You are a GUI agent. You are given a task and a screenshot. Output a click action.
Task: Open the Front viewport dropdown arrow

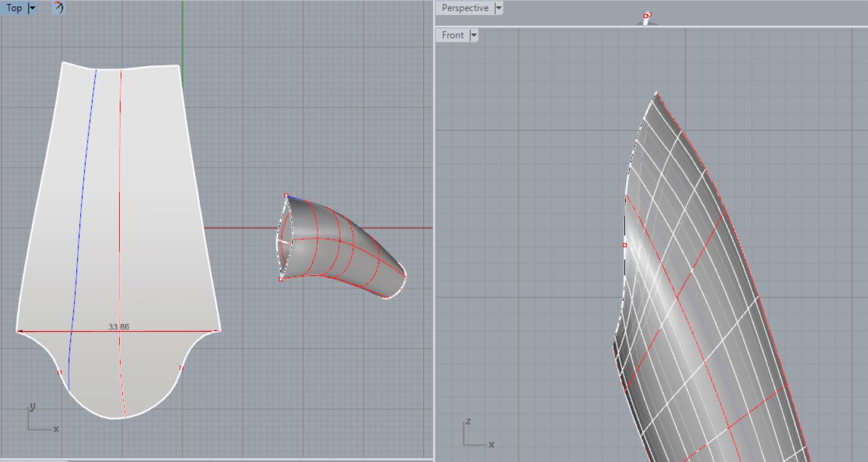(x=474, y=35)
